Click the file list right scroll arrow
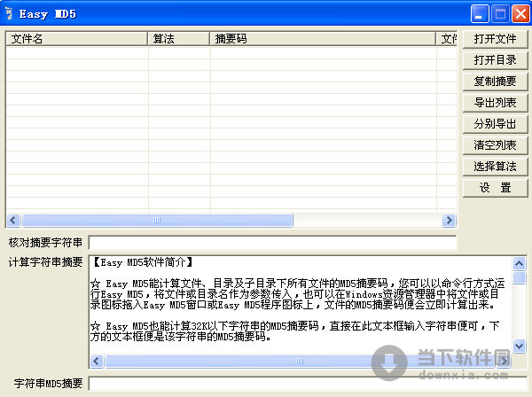Image resolution: width=532 pixels, height=397 pixels. tap(449, 221)
